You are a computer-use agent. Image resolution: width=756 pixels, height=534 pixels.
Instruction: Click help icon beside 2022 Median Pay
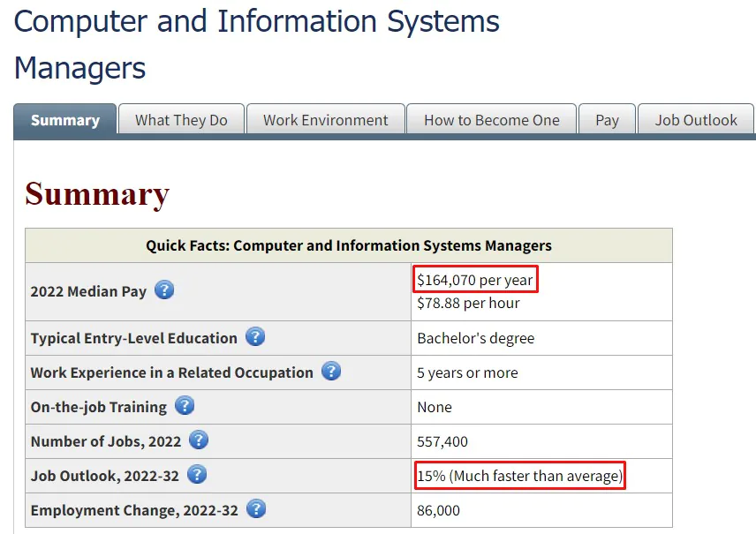click(x=164, y=290)
